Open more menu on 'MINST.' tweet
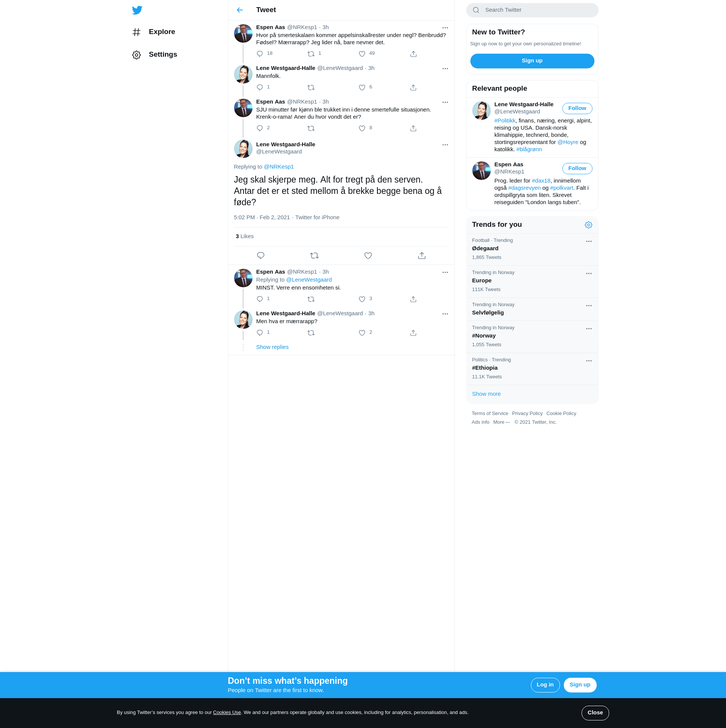Image resolution: width=726 pixels, height=728 pixels. tap(445, 272)
